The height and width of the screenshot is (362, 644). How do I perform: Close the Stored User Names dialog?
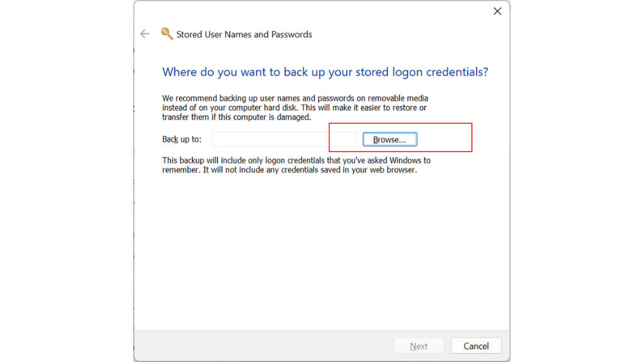[x=497, y=11]
